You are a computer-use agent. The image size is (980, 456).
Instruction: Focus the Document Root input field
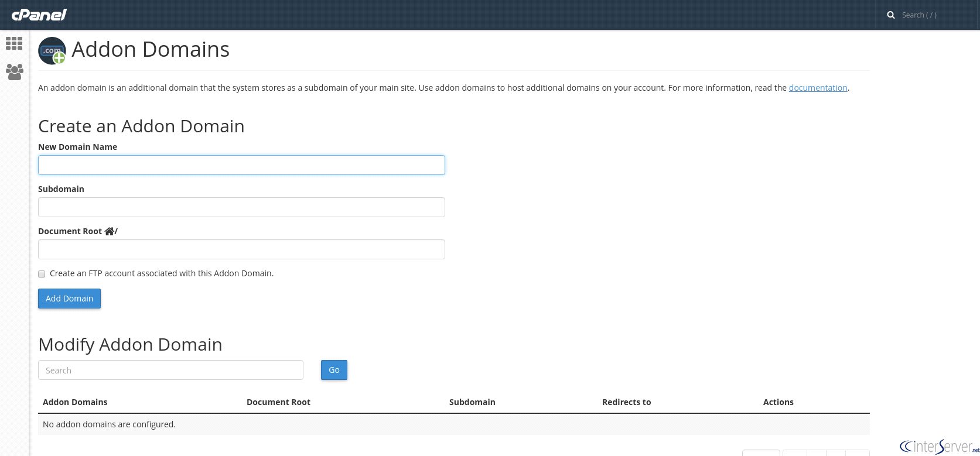(241, 249)
